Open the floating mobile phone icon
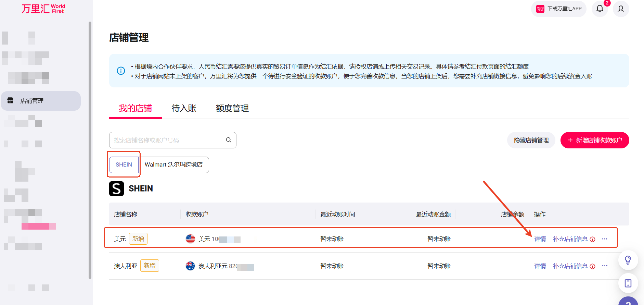 [628, 283]
